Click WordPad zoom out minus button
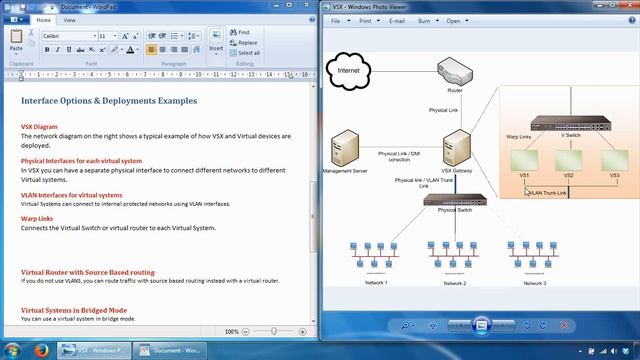 [245, 332]
